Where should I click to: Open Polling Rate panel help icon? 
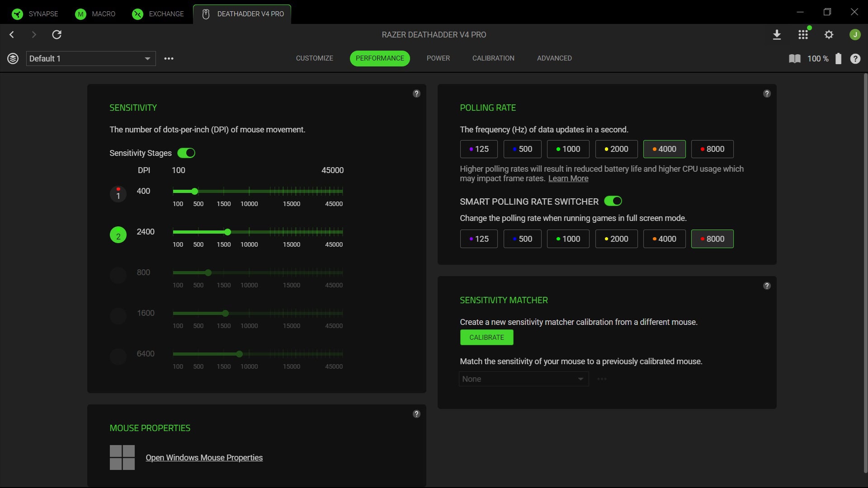(767, 94)
